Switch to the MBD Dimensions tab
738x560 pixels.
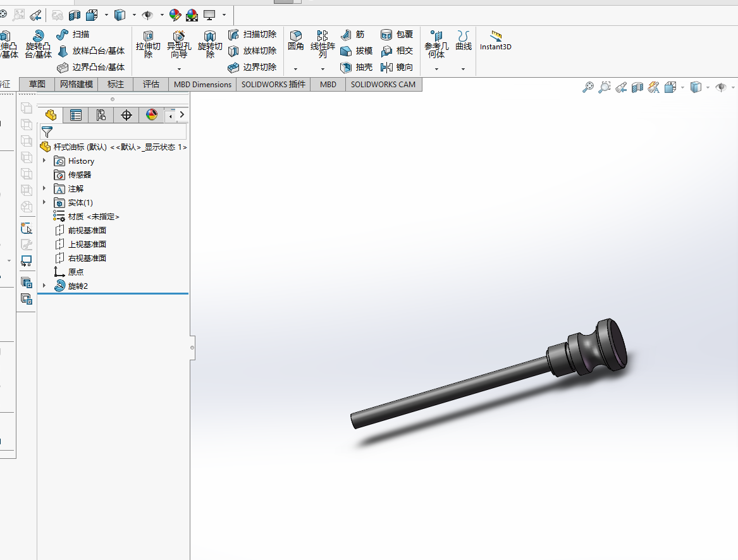[x=202, y=84]
